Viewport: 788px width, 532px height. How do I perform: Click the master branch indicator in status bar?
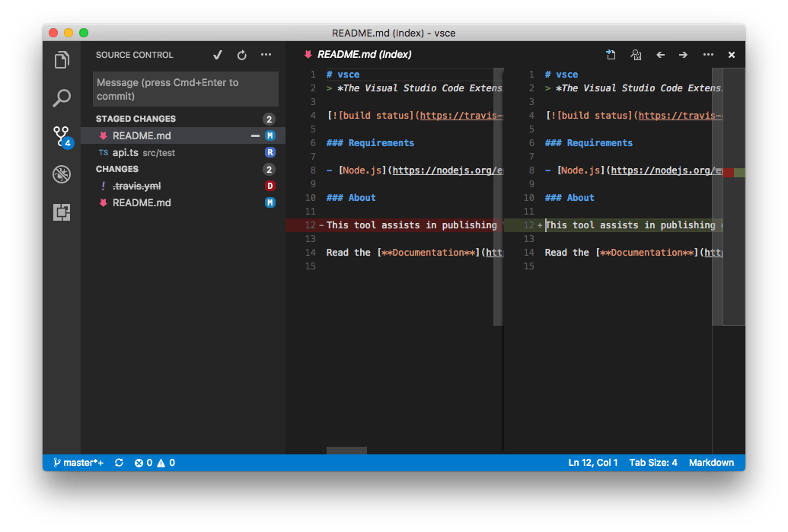tap(78, 462)
